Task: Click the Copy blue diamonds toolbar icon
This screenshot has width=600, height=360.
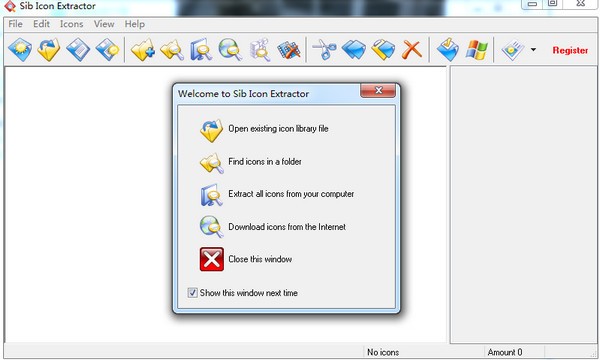Action: point(354,50)
